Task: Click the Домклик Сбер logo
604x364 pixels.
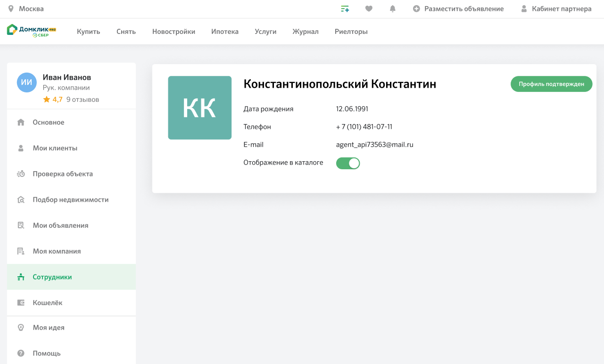Action: pos(32,31)
